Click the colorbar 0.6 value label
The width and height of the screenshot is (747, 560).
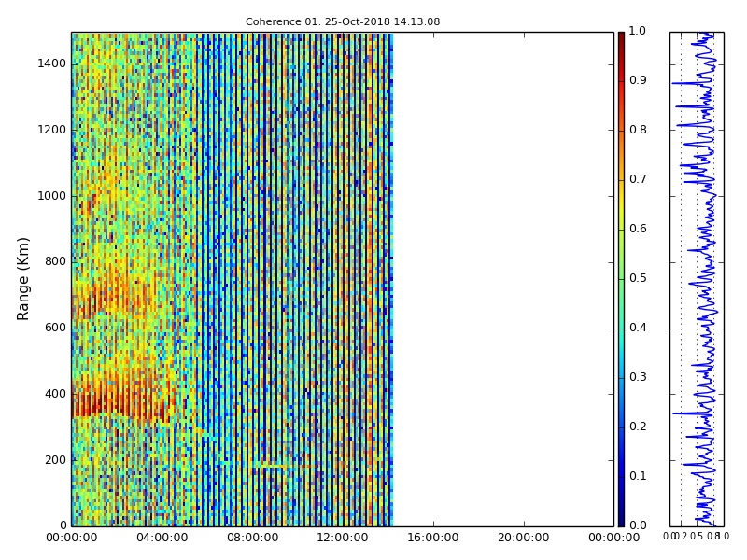coord(638,229)
